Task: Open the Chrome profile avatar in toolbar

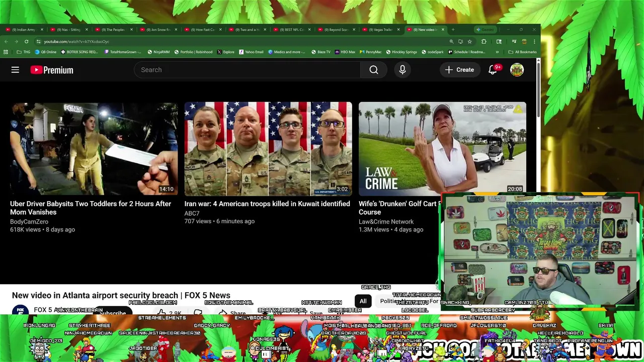Action: pos(524,42)
